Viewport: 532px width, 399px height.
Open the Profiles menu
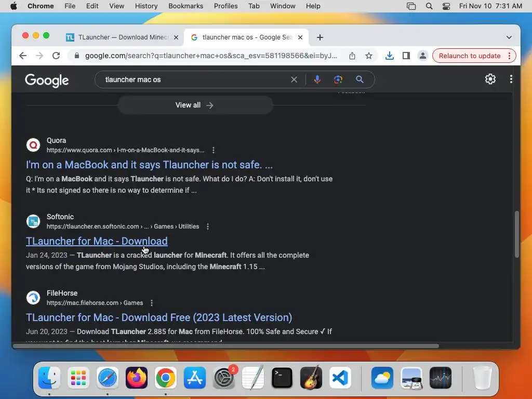[225, 6]
